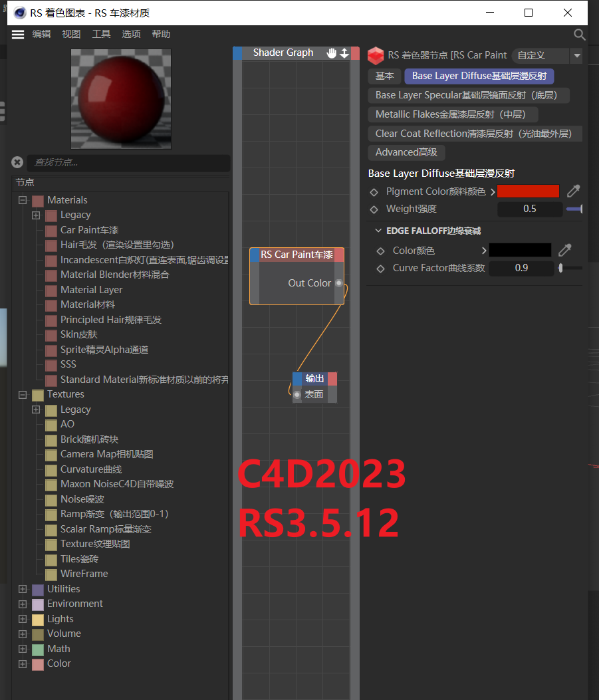Open the Advanced tab
The width and height of the screenshot is (599, 700).
pos(406,152)
